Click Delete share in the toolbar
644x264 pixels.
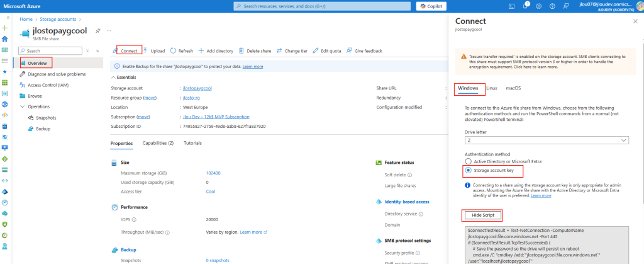pos(255,51)
